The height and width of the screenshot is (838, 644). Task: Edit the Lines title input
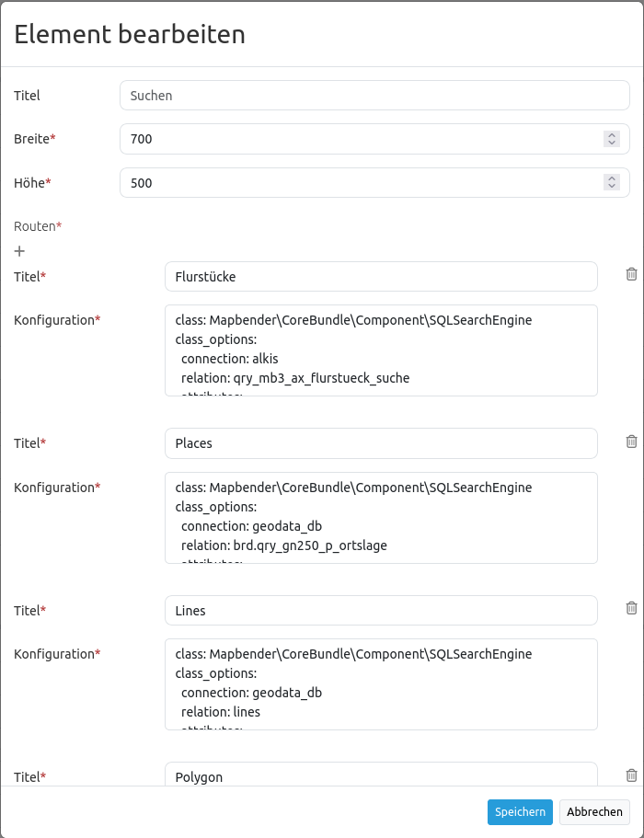click(381, 611)
